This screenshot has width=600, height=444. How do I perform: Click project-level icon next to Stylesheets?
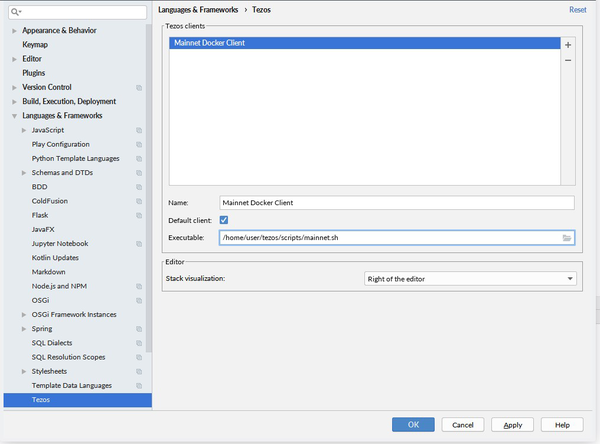pyautogui.click(x=139, y=371)
